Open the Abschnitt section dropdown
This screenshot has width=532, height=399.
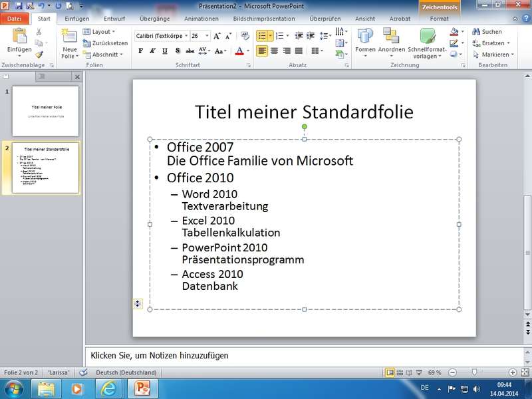(103, 55)
